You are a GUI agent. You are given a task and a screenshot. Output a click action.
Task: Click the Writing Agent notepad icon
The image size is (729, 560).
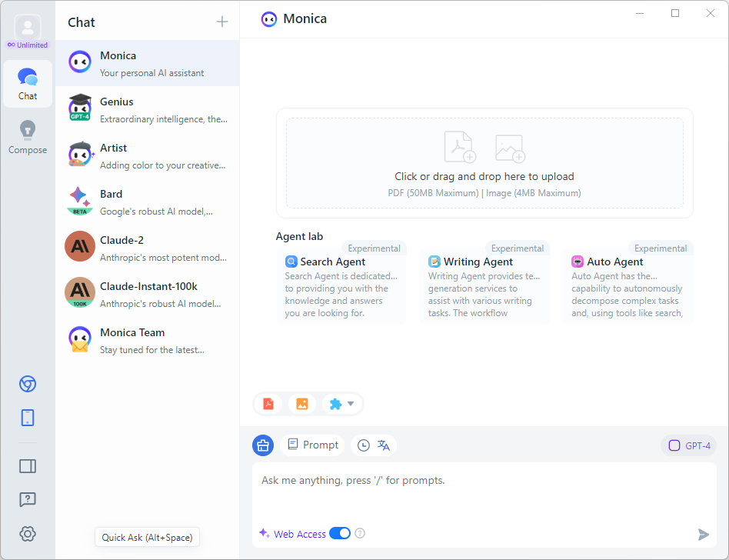click(x=434, y=262)
